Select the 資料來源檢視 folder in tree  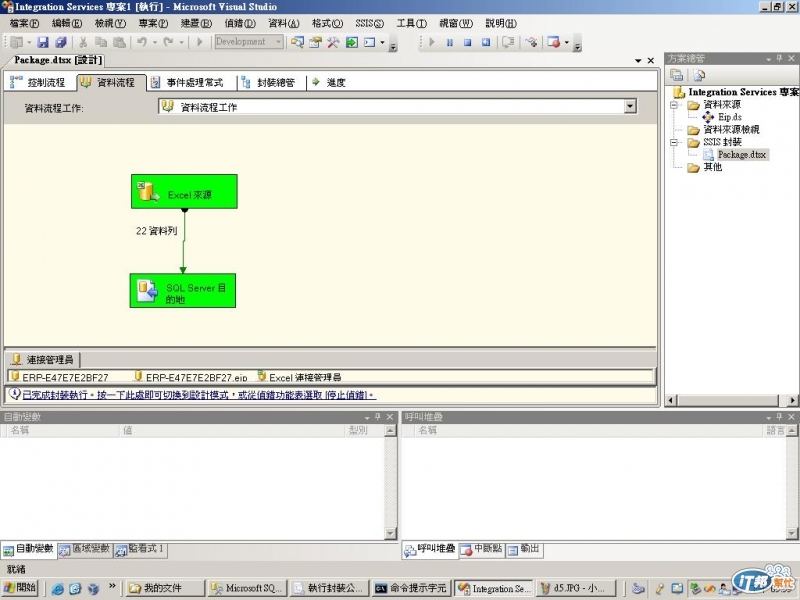point(731,130)
